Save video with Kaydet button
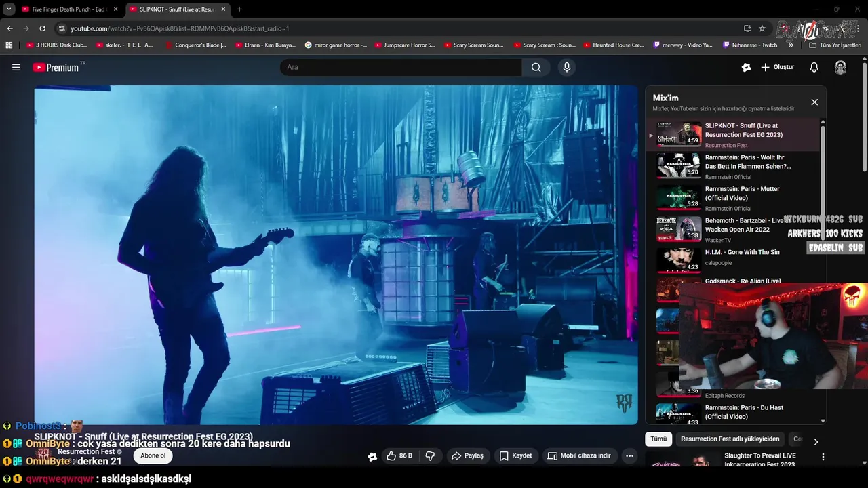Screen dimensions: 868x488 [515, 456]
